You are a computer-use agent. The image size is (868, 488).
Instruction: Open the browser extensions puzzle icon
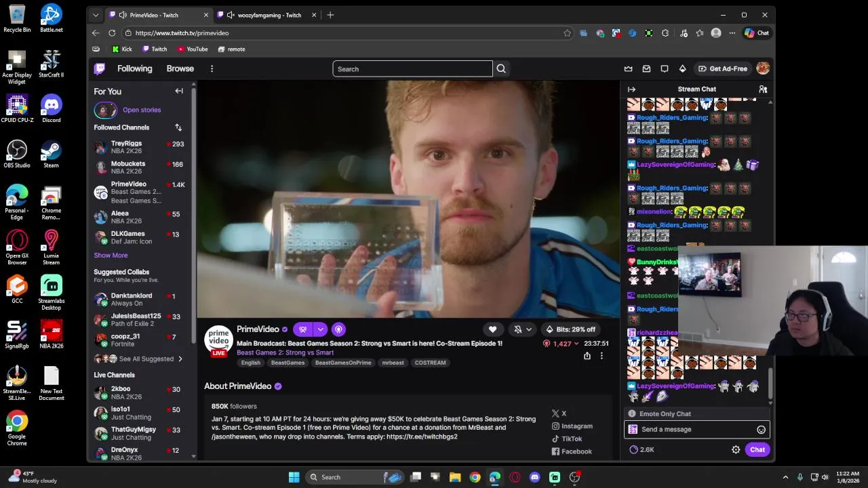point(665,33)
